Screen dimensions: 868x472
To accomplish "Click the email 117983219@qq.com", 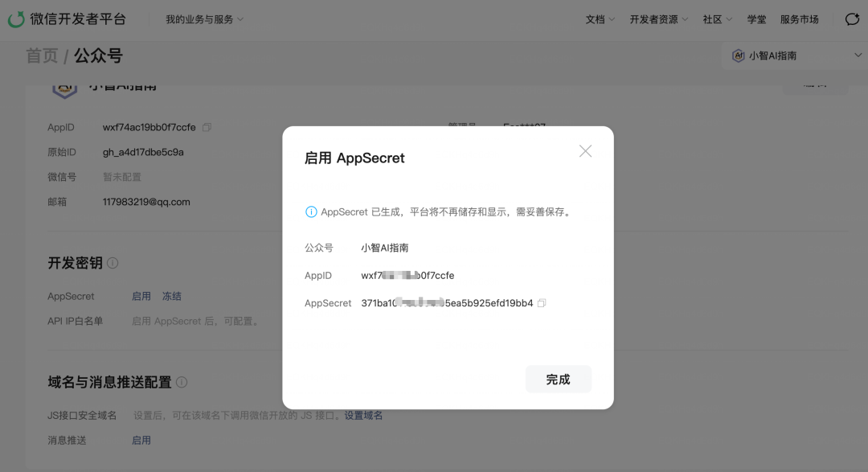I will point(146,202).
